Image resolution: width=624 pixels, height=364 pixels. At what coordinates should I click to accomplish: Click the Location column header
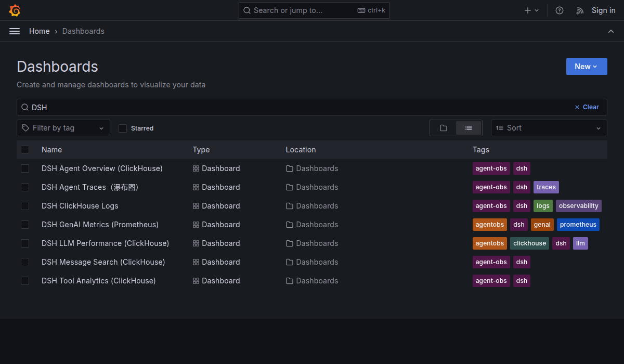[301, 150]
